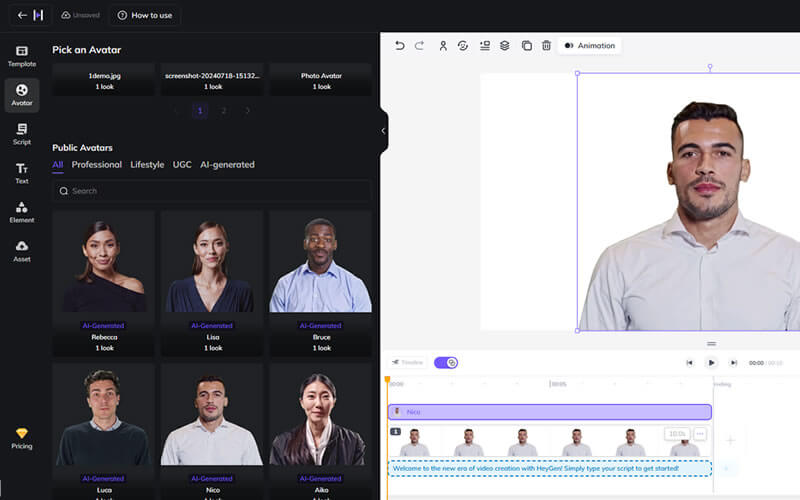Select the Photo Avatar card
The height and width of the screenshot is (500, 800).
pyautogui.click(x=321, y=80)
